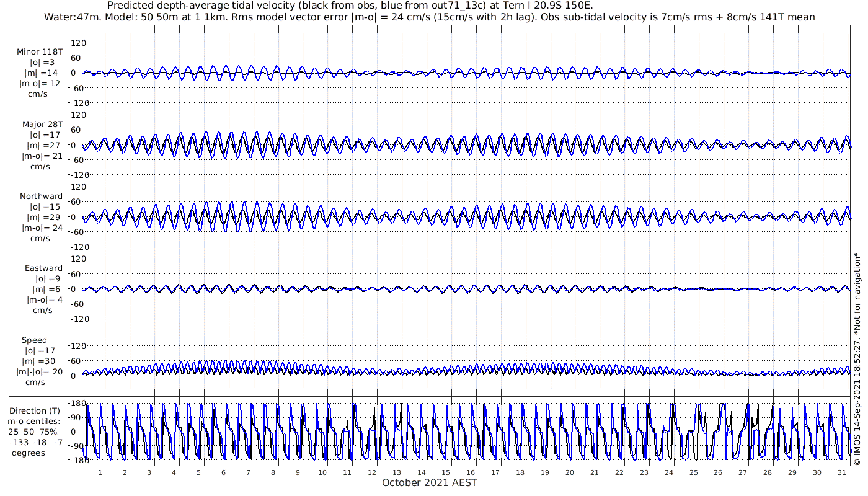Click day '13' label on date axis
The image size is (868, 496).
(x=396, y=472)
